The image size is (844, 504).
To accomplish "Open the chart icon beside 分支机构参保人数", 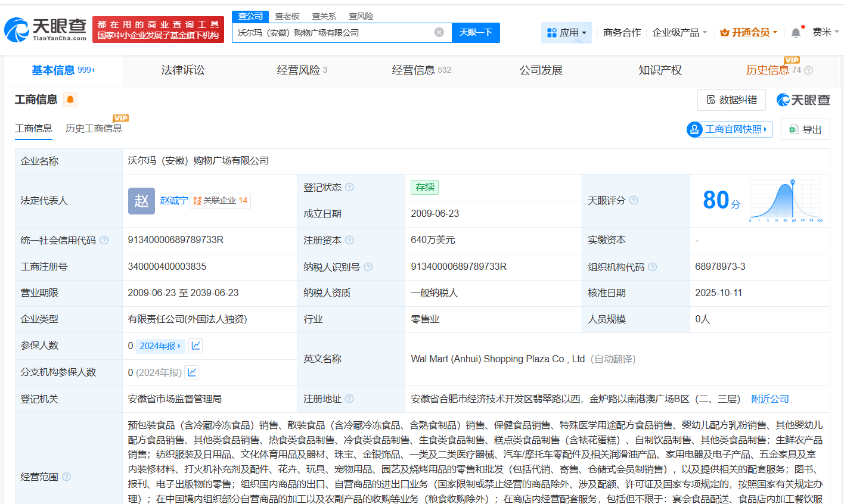I will (191, 372).
